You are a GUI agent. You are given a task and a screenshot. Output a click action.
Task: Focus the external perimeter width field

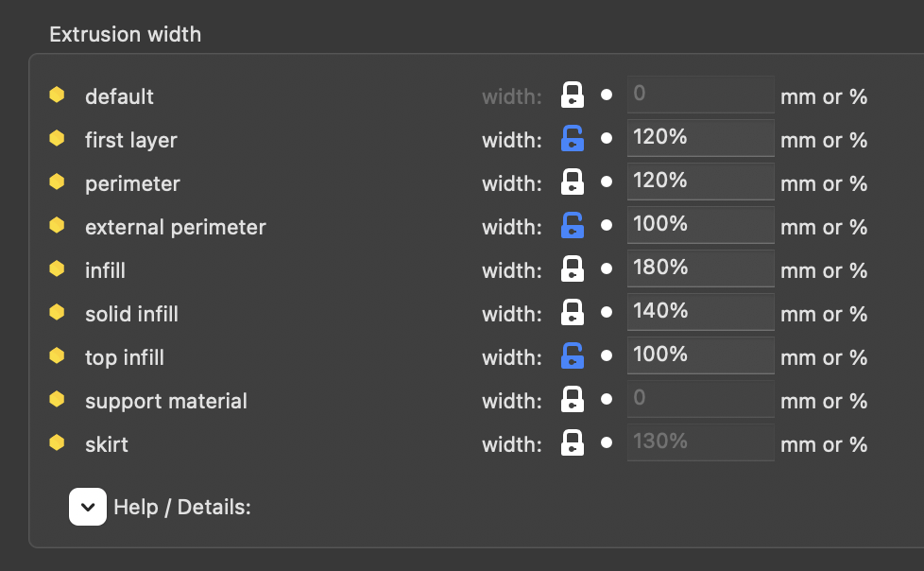click(x=700, y=225)
